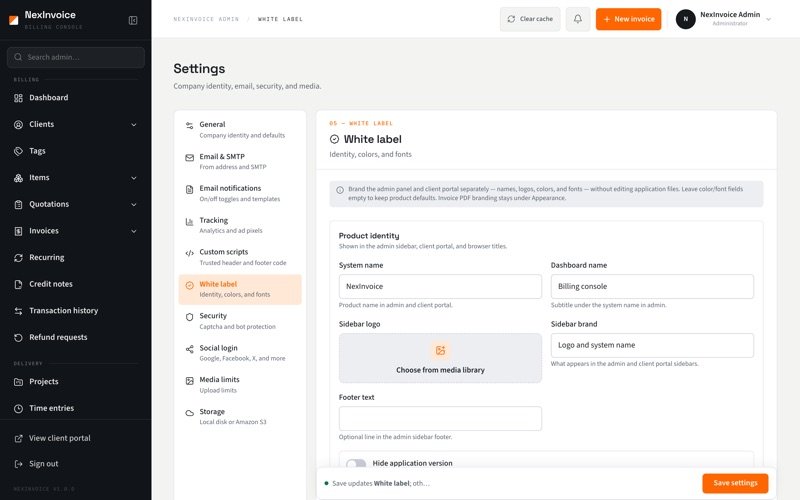Viewport: 800px width, 500px height.
Task: Open the Security settings tab
Action: pos(240,321)
